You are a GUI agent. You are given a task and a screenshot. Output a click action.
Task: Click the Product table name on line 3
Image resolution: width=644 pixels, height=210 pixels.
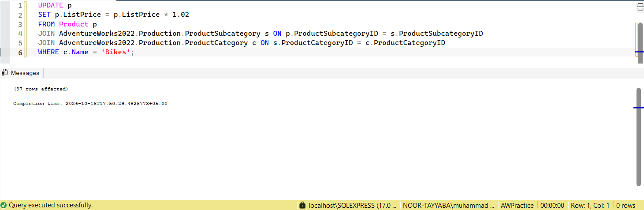74,24
